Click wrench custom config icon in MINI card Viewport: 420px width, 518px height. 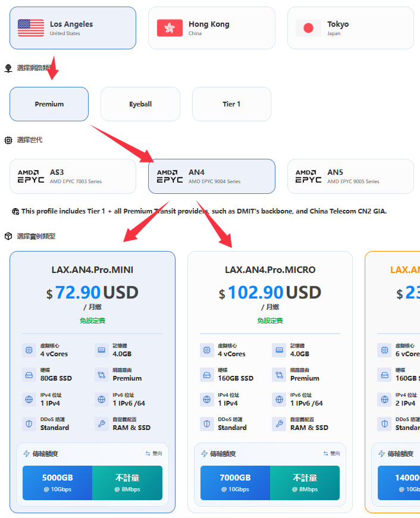[102, 424]
